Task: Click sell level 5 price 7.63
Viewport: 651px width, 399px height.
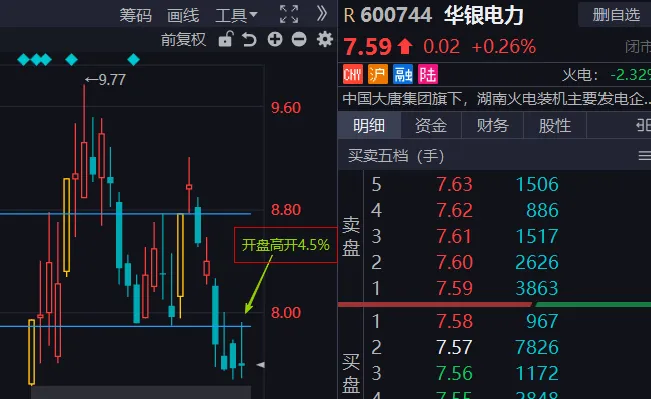Action: point(454,184)
